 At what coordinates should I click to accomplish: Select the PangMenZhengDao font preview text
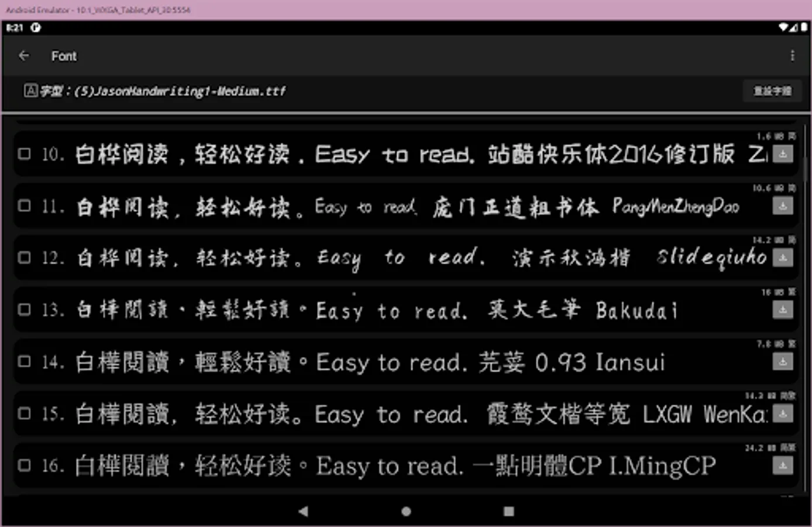click(x=408, y=207)
